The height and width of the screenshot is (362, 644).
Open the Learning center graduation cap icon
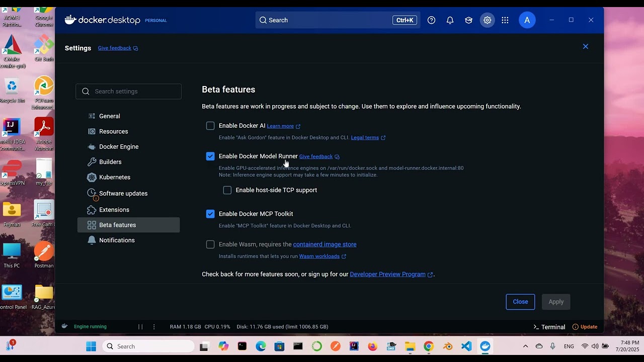coord(468,20)
